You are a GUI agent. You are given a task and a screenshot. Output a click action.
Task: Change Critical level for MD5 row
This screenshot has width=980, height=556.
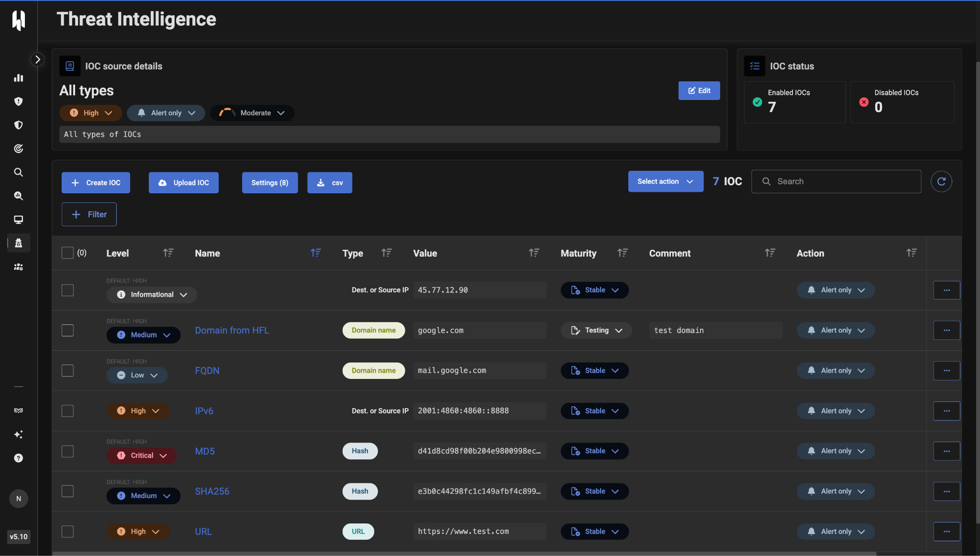click(142, 456)
